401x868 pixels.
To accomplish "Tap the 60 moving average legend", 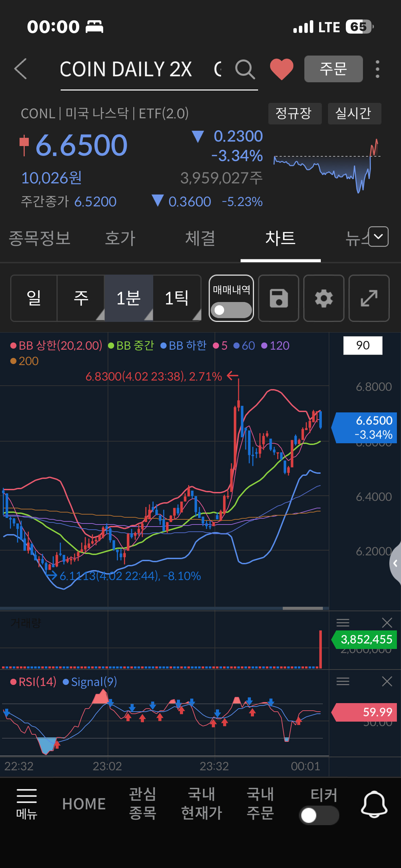I will click(x=244, y=346).
